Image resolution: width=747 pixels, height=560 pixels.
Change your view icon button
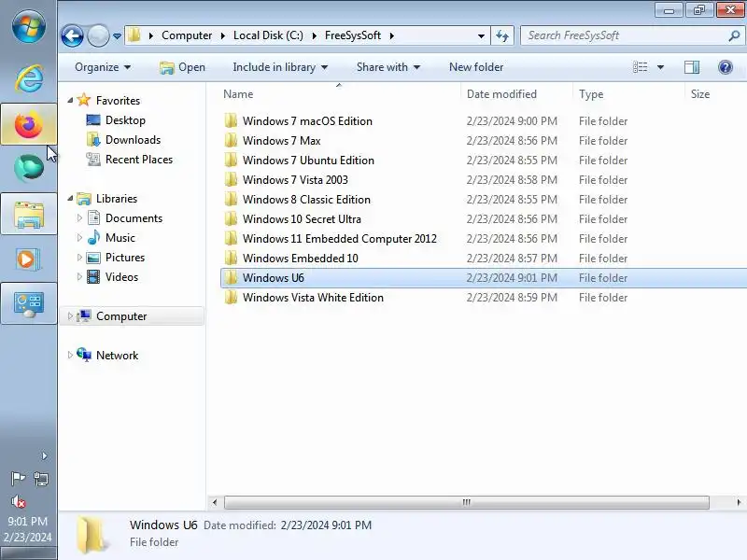pyautogui.click(x=641, y=67)
